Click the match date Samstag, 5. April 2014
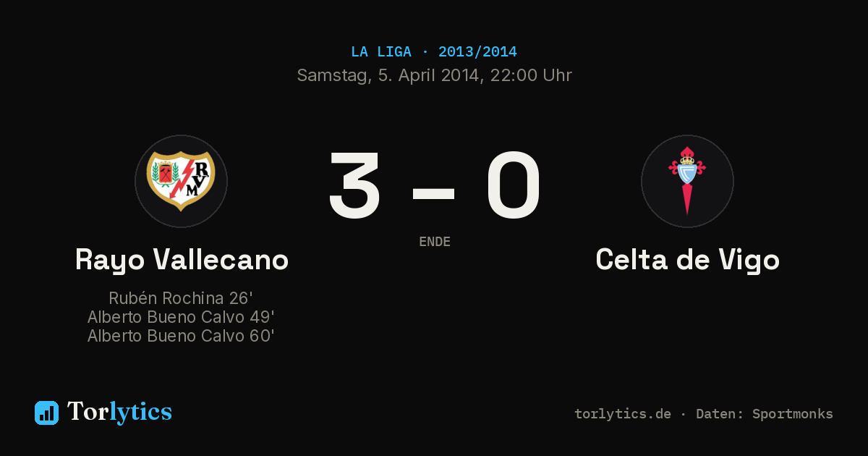 point(388,75)
